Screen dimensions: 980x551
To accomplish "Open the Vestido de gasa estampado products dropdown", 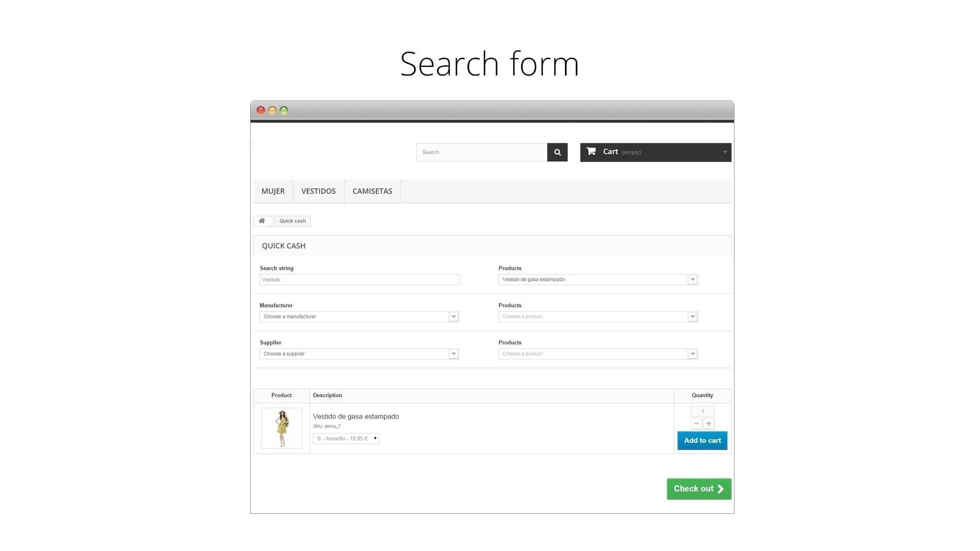I will [598, 280].
